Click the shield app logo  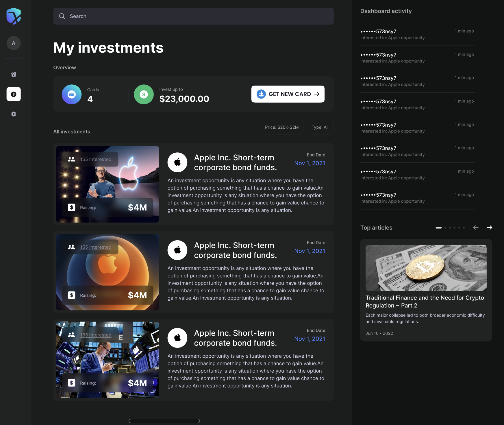coord(14,16)
